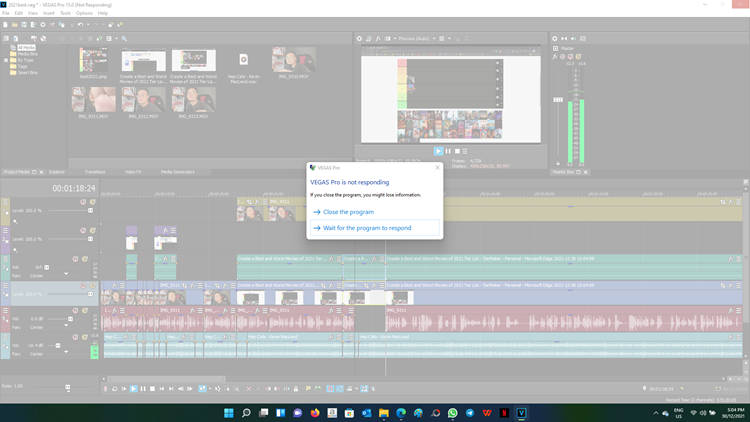Open the Video Preview properties gear icon
This screenshot has height=422, width=750.
click(359, 39)
